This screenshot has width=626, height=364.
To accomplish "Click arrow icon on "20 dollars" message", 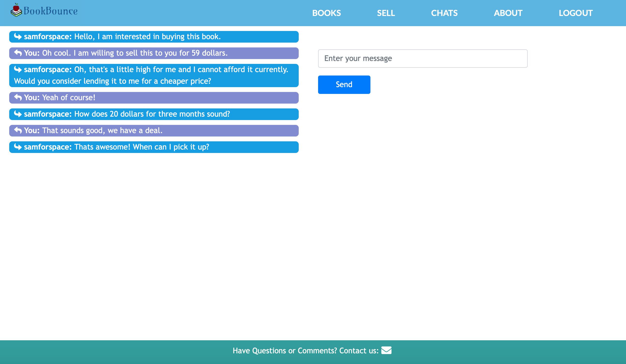I will [x=18, y=114].
